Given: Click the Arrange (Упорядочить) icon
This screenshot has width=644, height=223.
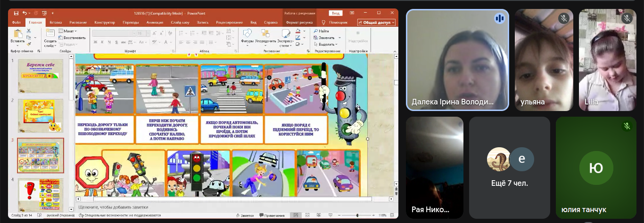Looking at the screenshot, I should [265, 34].
